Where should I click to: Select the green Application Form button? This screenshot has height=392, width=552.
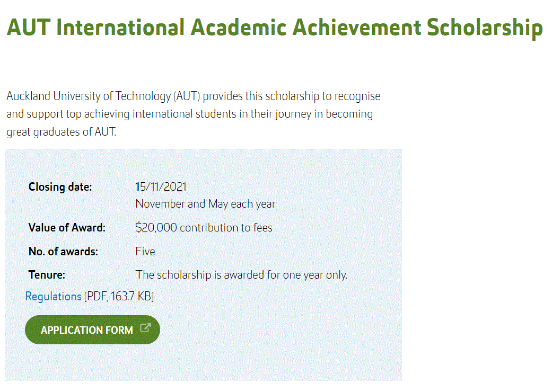[92, 329]
